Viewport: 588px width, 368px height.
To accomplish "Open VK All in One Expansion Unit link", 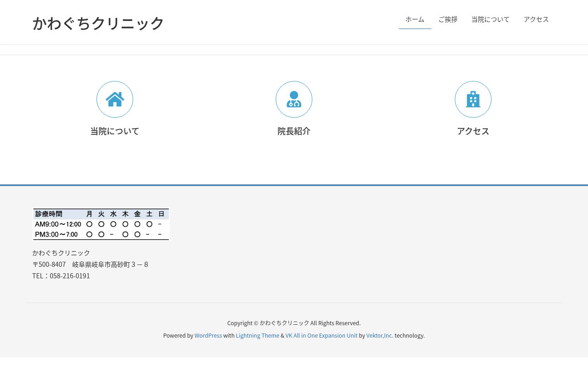I will click(322, 335).
